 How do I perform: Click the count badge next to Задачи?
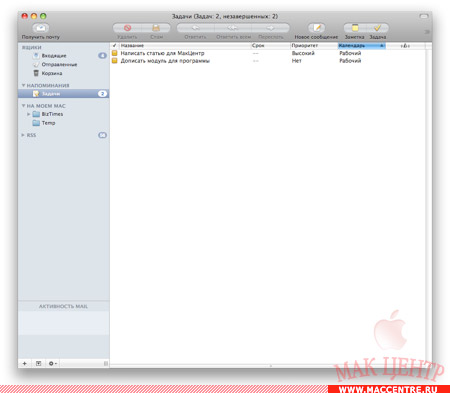coord(102,94)
